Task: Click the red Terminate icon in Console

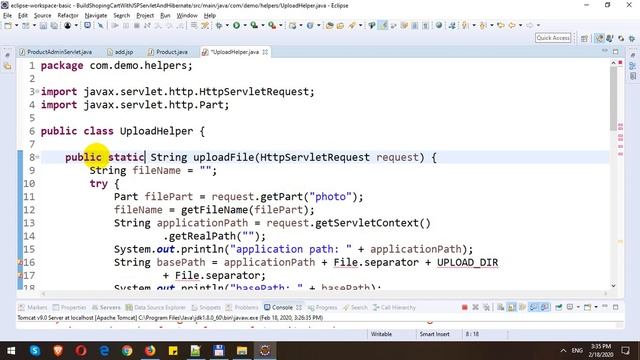Action: 464,307
